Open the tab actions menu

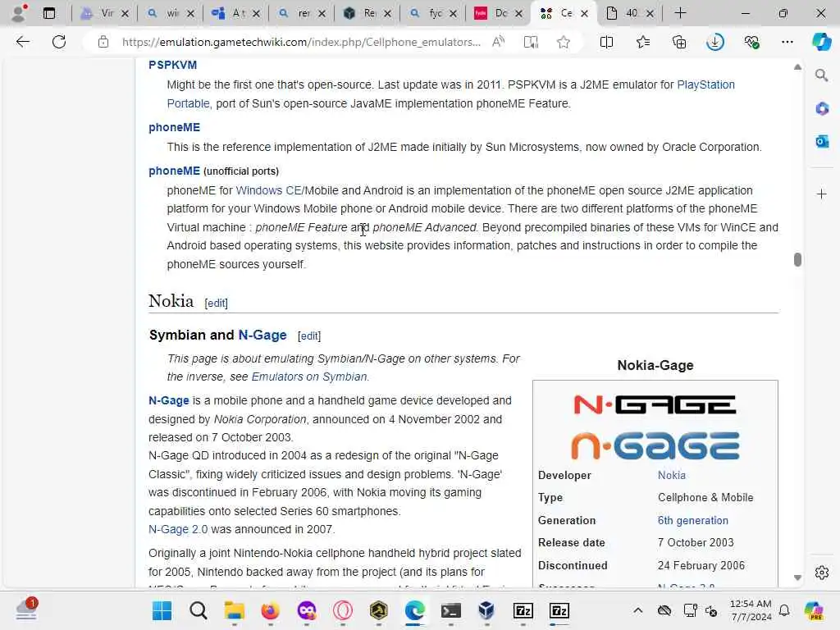click(x=48, y=13)
